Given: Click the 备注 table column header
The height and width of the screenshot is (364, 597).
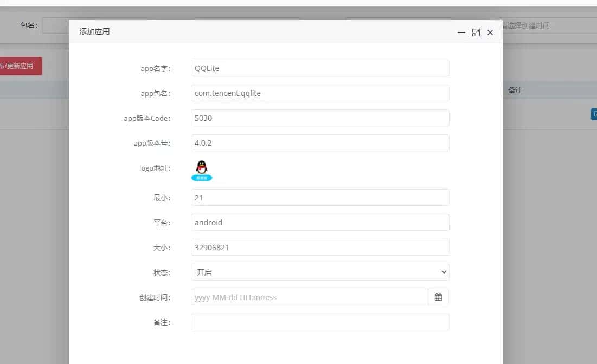Looking at the screenshot, I should coord(515,90).
